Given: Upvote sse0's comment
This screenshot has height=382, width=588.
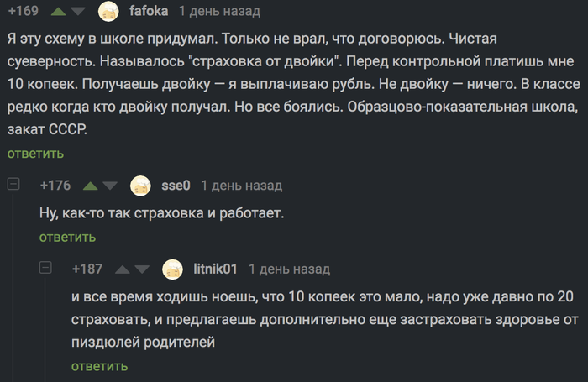Looking at the screenshot, I should tap(89, 186).
